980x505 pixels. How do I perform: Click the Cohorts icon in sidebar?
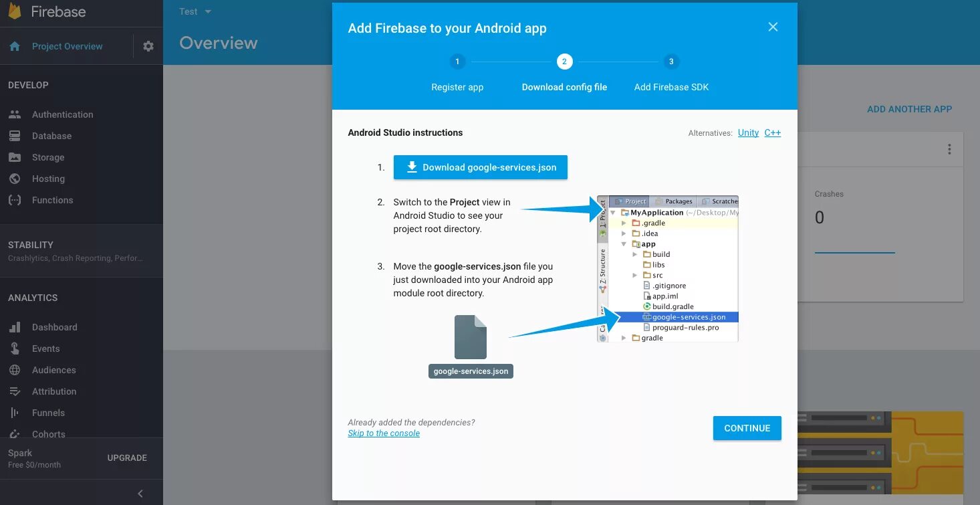click(x=15, y=434)
